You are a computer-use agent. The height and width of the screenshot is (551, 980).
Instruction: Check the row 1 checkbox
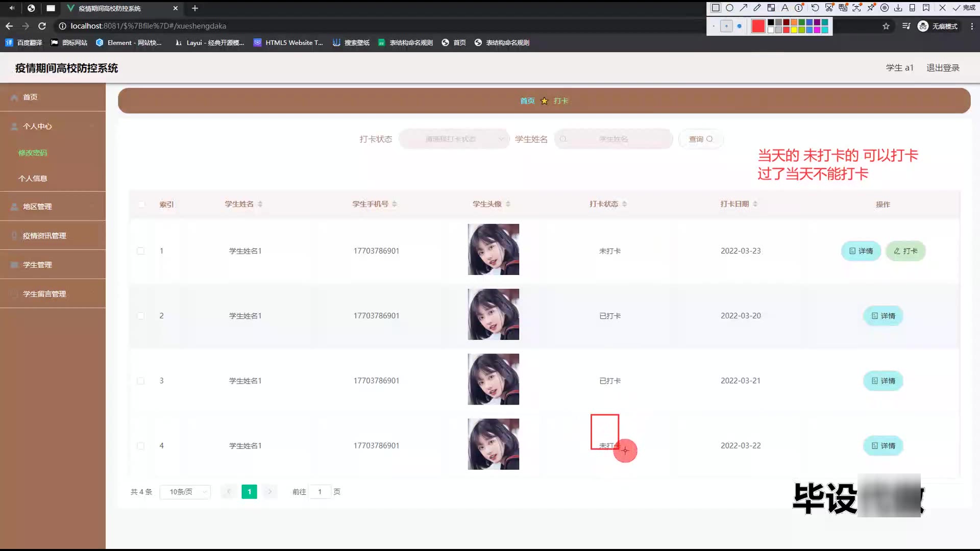(x=141, y=251)
